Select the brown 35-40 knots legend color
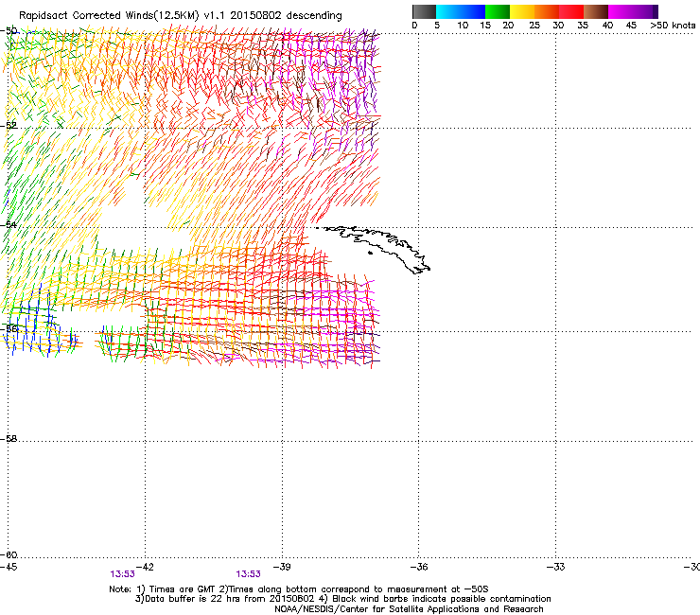The height and width of the screenshot is (615, 700). pyautogui.click(x=596, y=11)
